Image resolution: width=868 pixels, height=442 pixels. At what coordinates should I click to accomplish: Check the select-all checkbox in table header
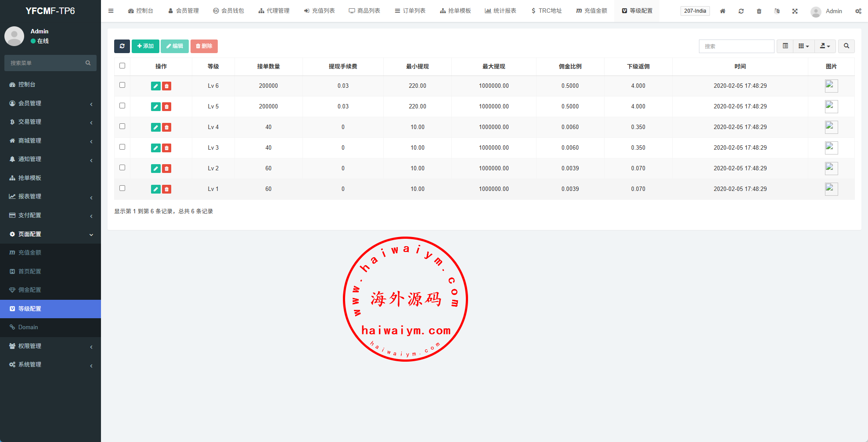point(122,66)
